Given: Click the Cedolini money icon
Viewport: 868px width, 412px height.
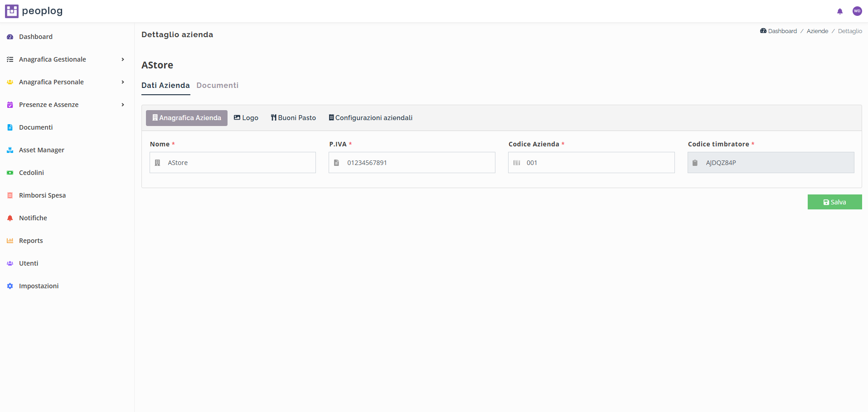Looking at the screenshot, I should point(10,173).
